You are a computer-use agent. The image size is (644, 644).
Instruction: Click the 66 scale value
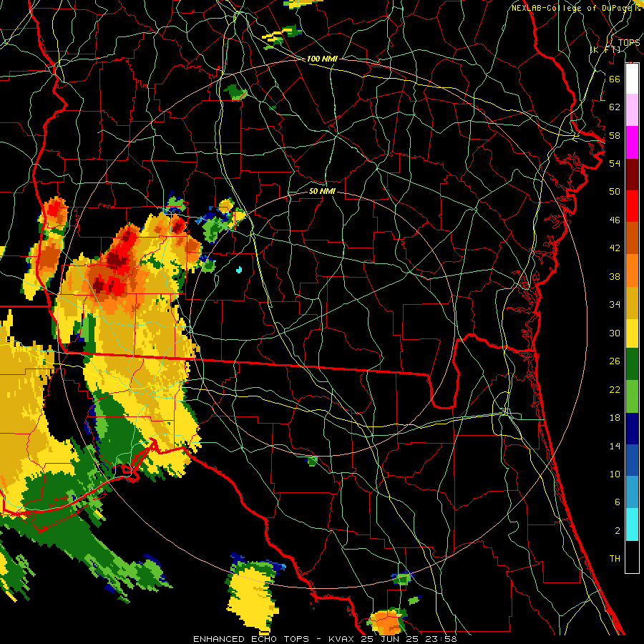click(615, 79)
